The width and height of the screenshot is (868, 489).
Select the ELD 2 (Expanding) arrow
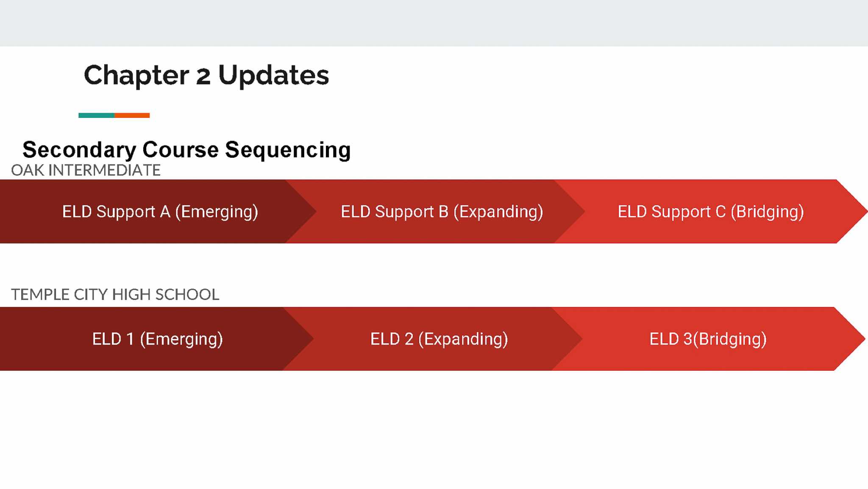[439, 339]
